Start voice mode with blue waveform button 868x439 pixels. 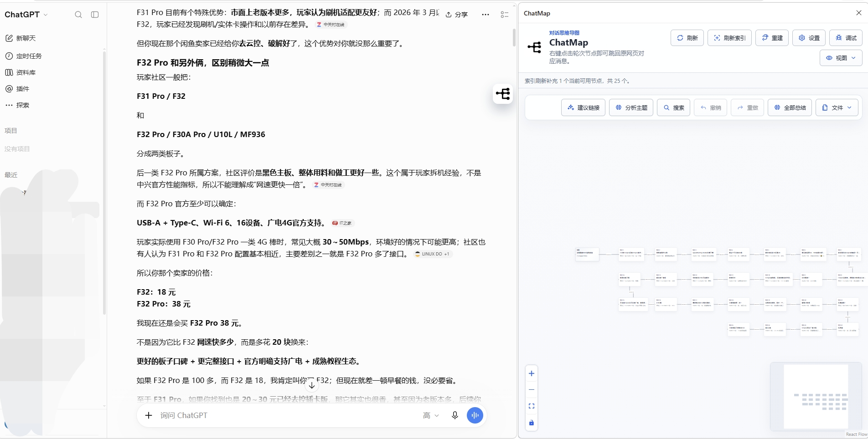[475, 415]
